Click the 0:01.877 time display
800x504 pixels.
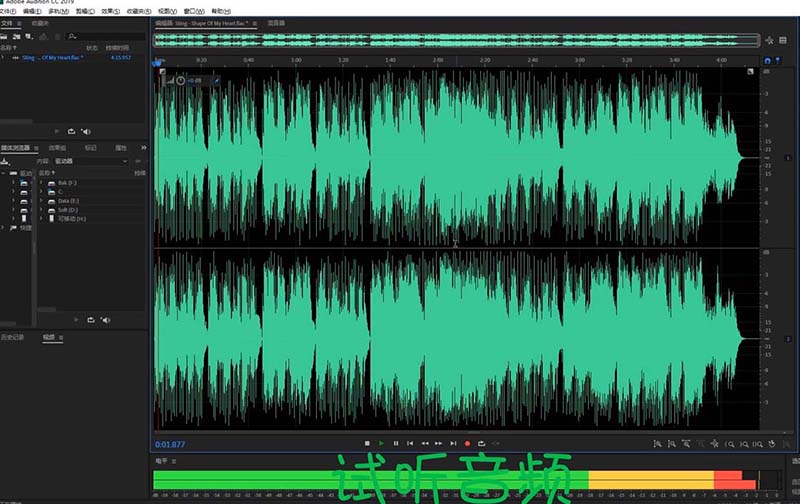click(170, 444)
